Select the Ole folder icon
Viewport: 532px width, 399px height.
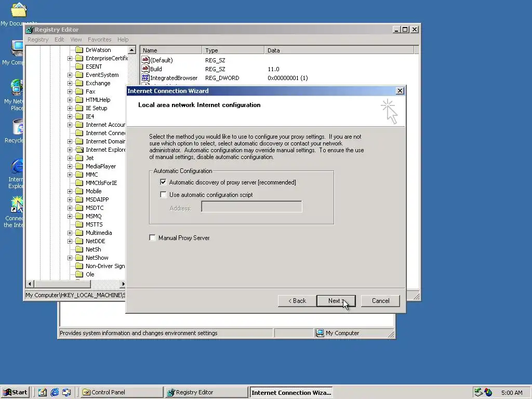point(79,274)
